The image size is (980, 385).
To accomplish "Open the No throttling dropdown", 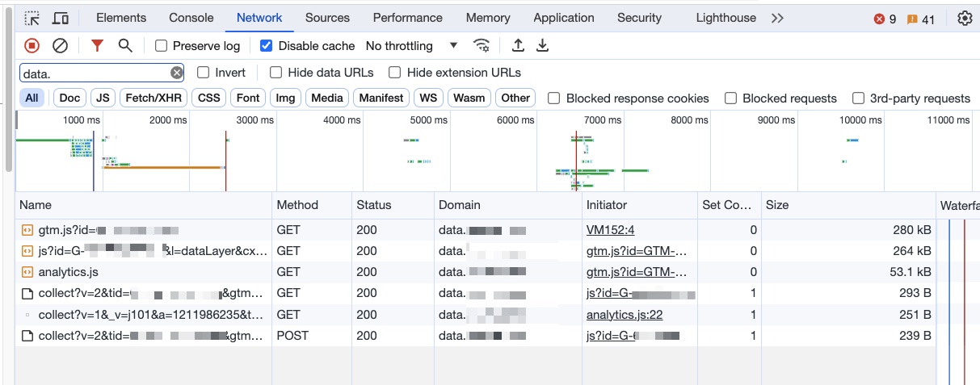I will (x=412, y=46).
